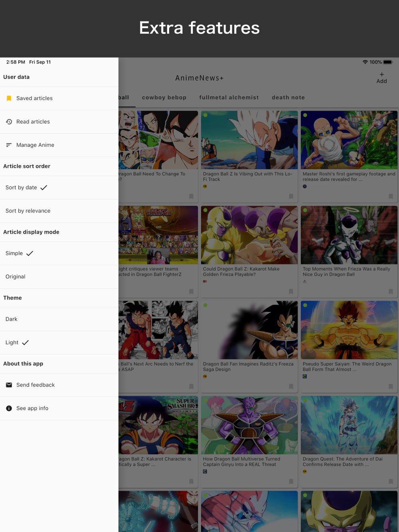Bookmark the Golden Frieza Playable article

click(291, 292)
